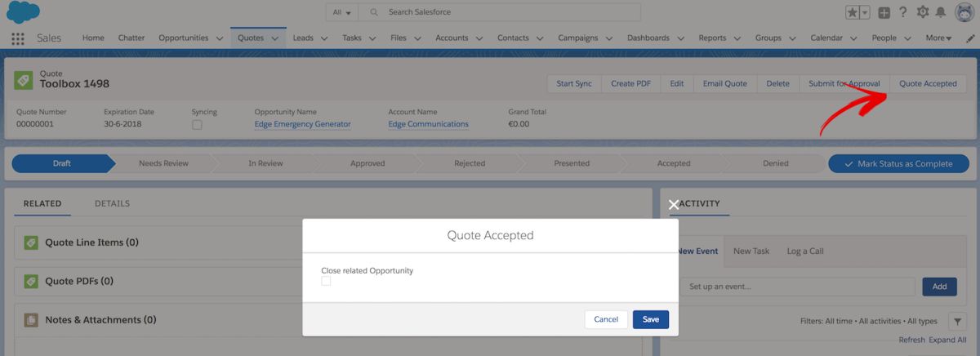This screenshot has width=980, height=356.
Task: Open Setup gear icon
Action: [923, 12]
